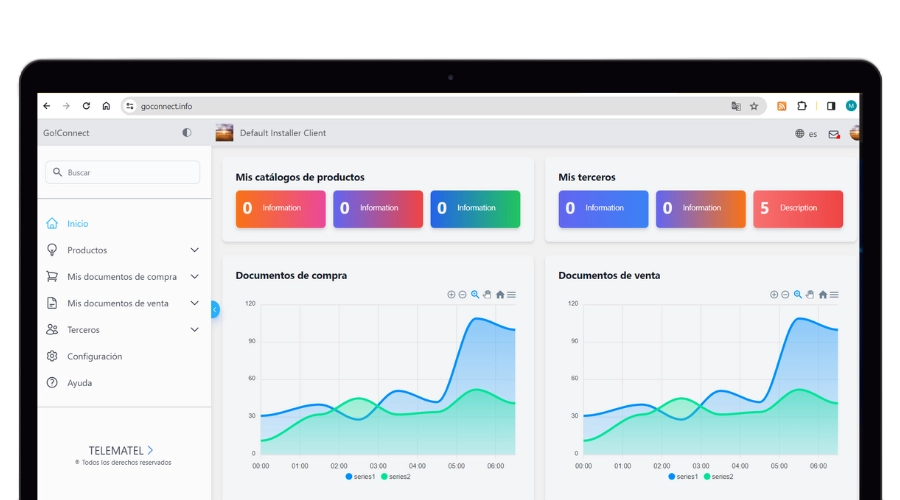Focus the Buscar search field
Viewport: 900px width, 500px height.
point(122,172)
